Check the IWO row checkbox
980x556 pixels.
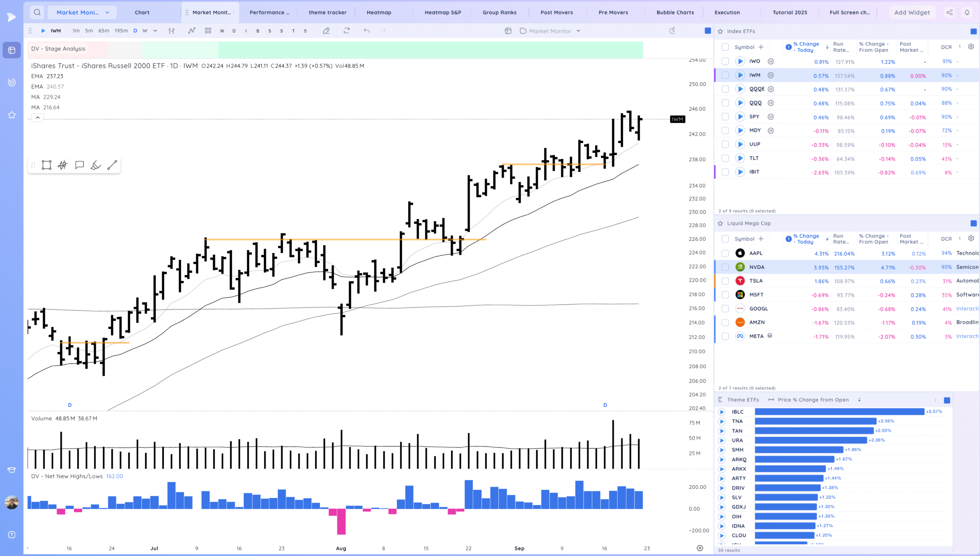[x=725, y=61]
